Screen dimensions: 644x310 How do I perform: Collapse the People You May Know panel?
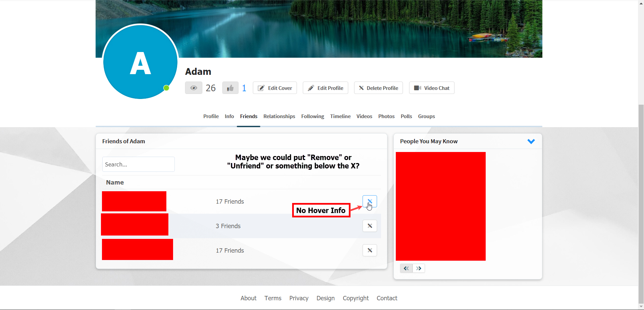(x=531, y=141)
